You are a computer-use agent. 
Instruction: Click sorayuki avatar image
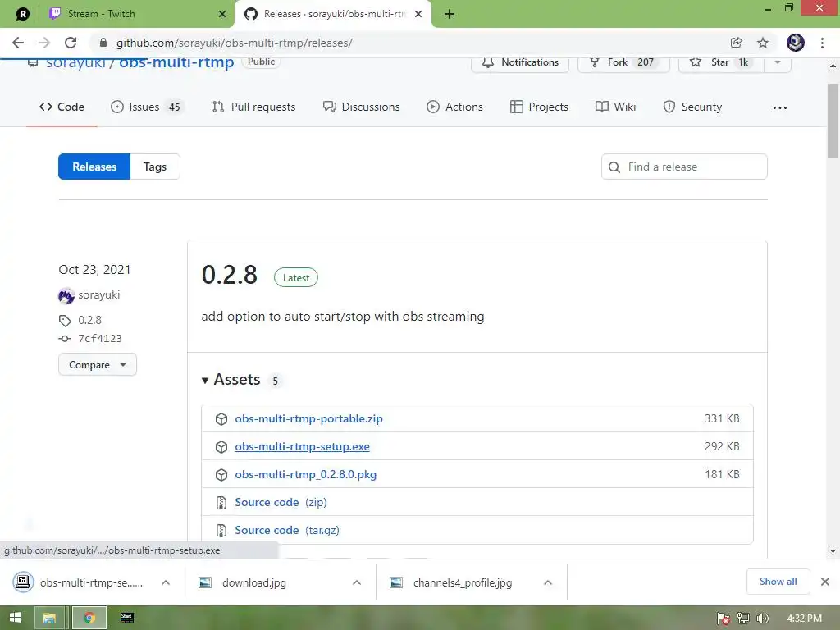point(66,295)
